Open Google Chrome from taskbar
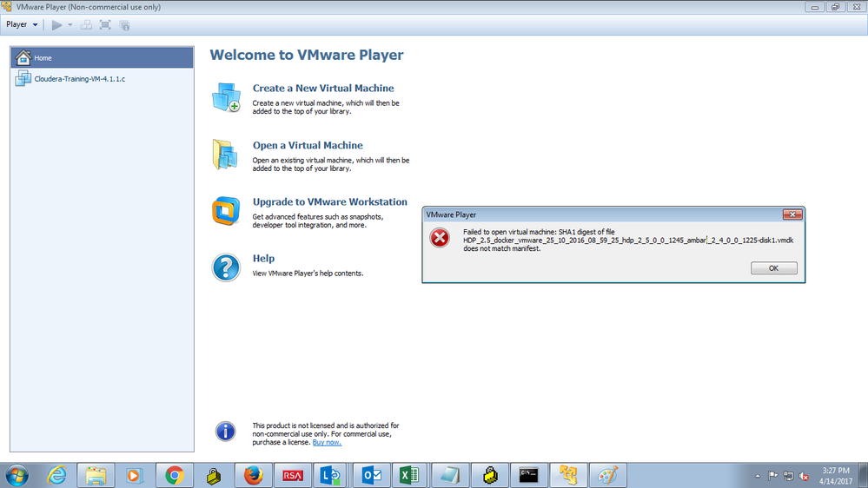This screenshot has height=488, width=868. tap(175, 475)
